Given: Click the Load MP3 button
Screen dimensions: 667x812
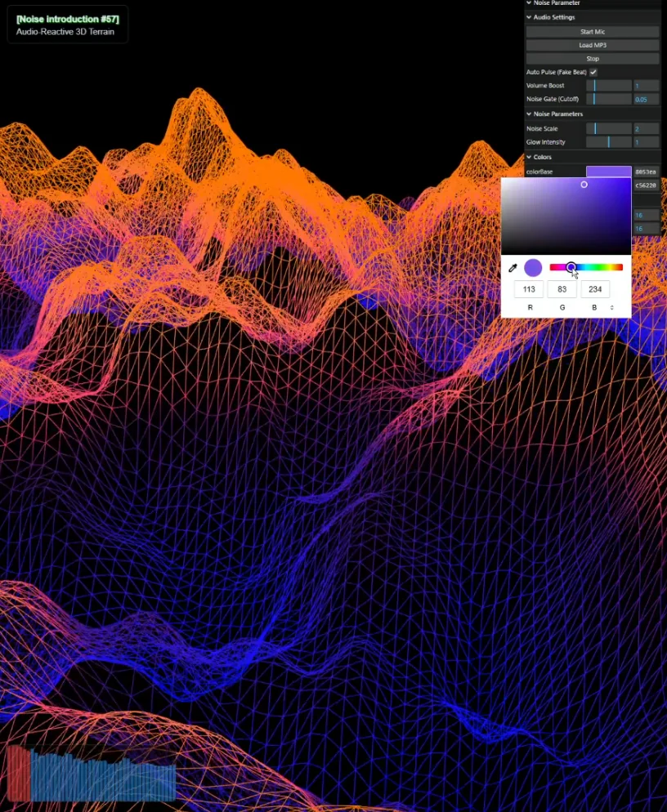Looking at the screenshot, I should (x=593, y=45).
